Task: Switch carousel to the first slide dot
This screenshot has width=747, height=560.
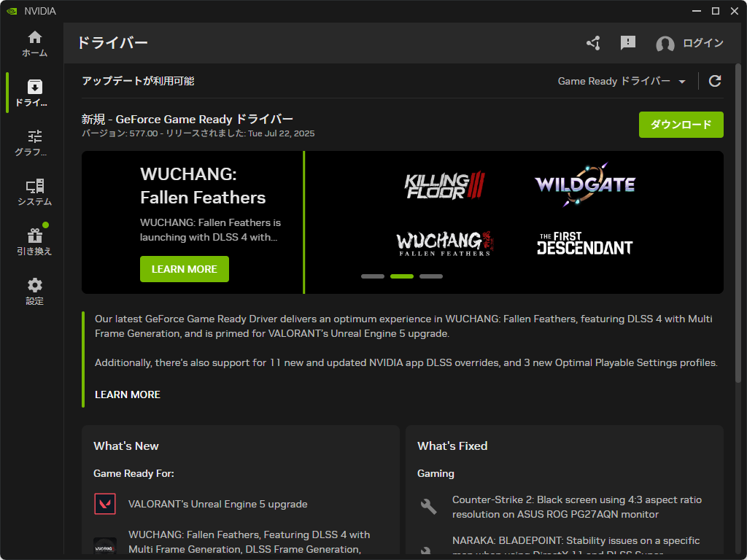Action: 373,276
